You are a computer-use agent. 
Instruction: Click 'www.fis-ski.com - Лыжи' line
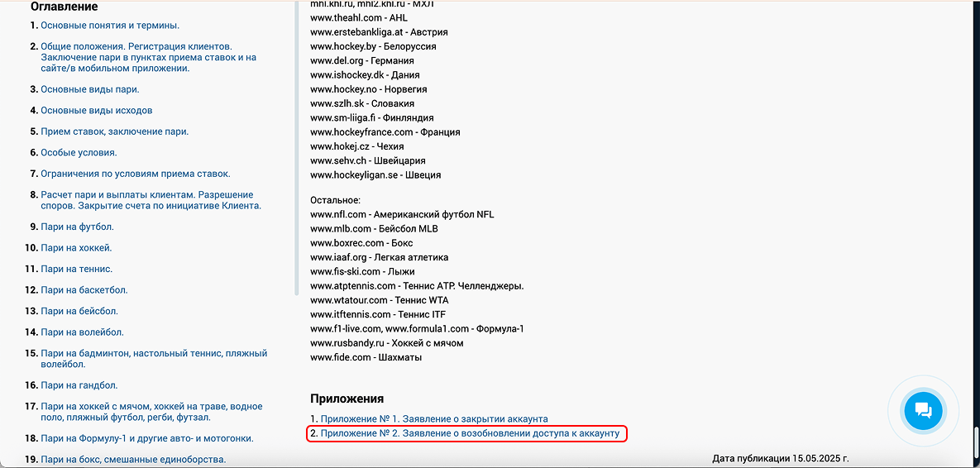pyautogui.click(x=362, y=272)
